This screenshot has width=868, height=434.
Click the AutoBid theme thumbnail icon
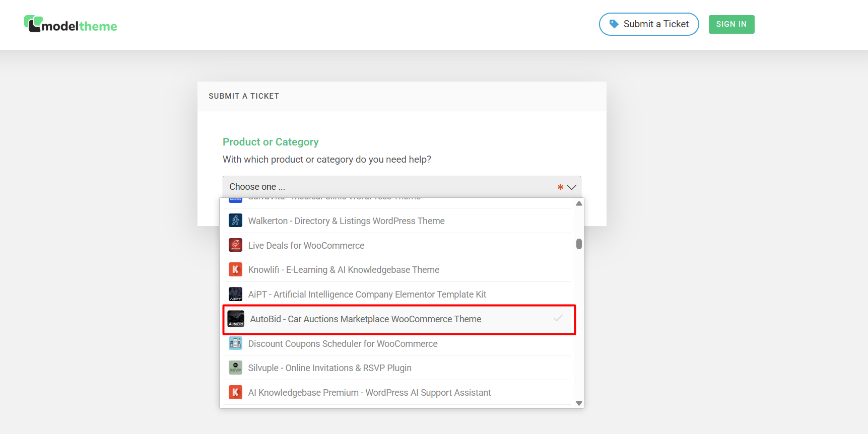pos(236,319)
